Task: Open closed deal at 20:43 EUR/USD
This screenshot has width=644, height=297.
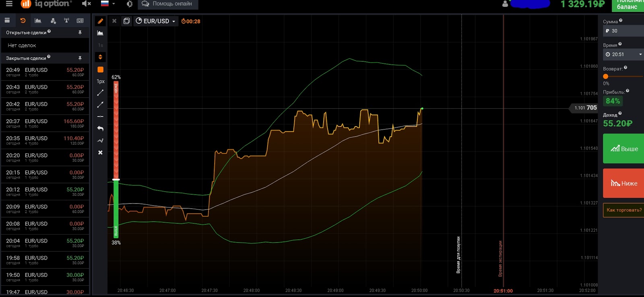Action: [45, 89]
